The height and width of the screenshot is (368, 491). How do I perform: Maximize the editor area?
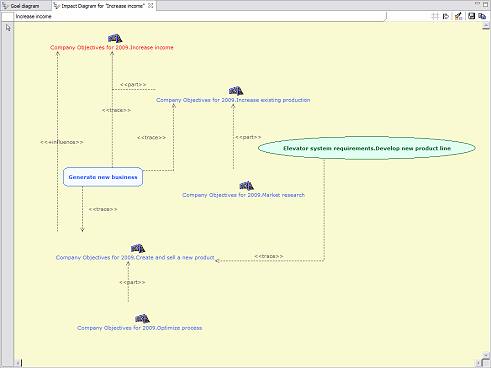[x=486, y=5]
